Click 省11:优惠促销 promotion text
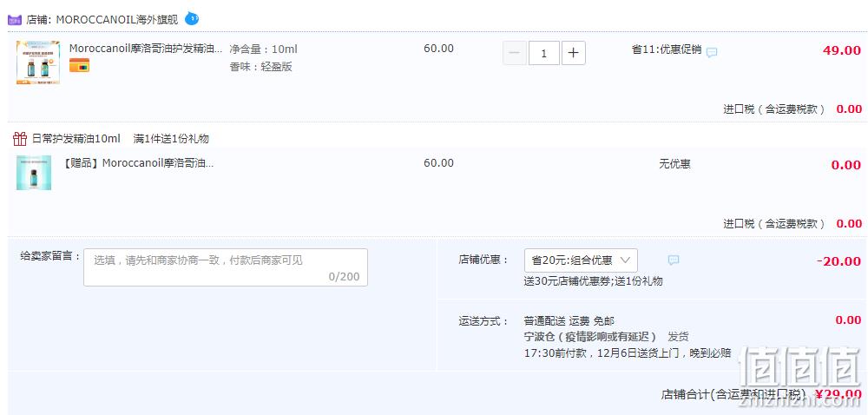The image size is (868, 415). [667, 49]
